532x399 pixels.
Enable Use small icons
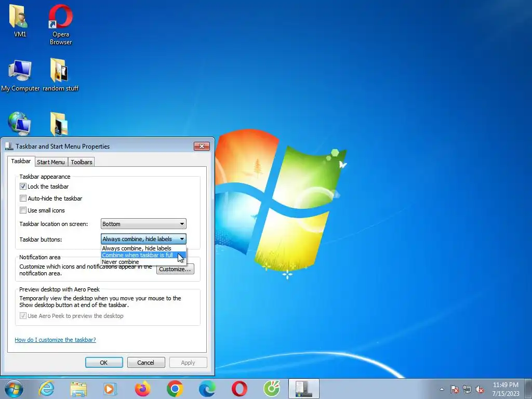tap(23, 210)
